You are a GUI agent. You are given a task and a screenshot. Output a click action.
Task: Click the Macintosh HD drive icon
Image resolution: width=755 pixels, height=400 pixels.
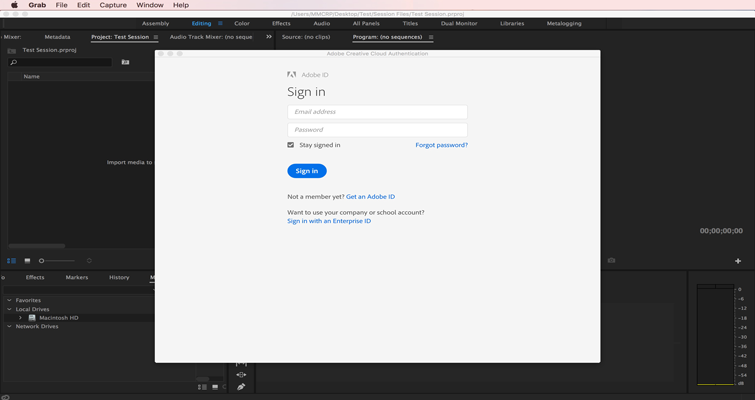click(32, 318)
